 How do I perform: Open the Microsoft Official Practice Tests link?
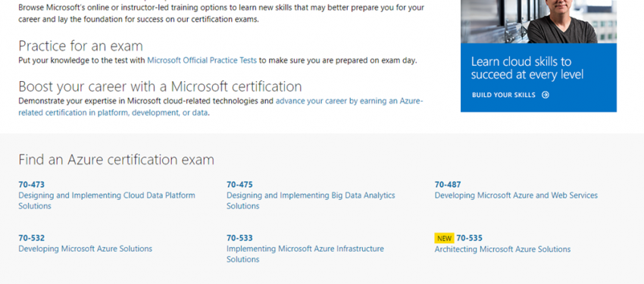(202, 61)
